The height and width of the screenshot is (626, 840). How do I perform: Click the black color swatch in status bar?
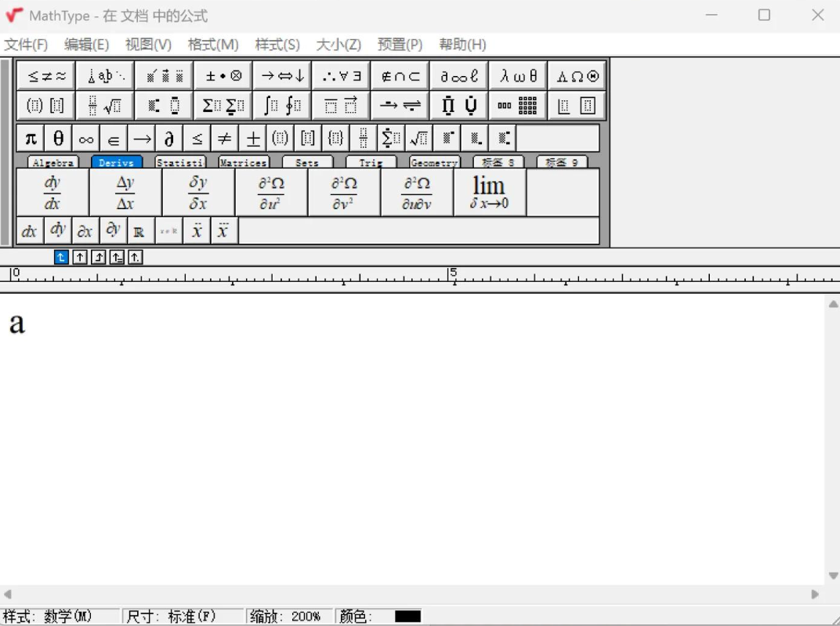407,617
